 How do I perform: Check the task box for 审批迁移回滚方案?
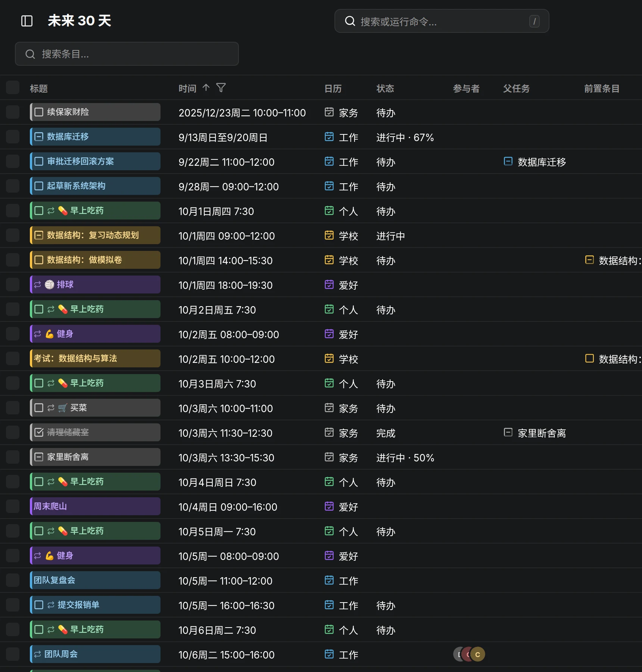(x=39, y=161)
